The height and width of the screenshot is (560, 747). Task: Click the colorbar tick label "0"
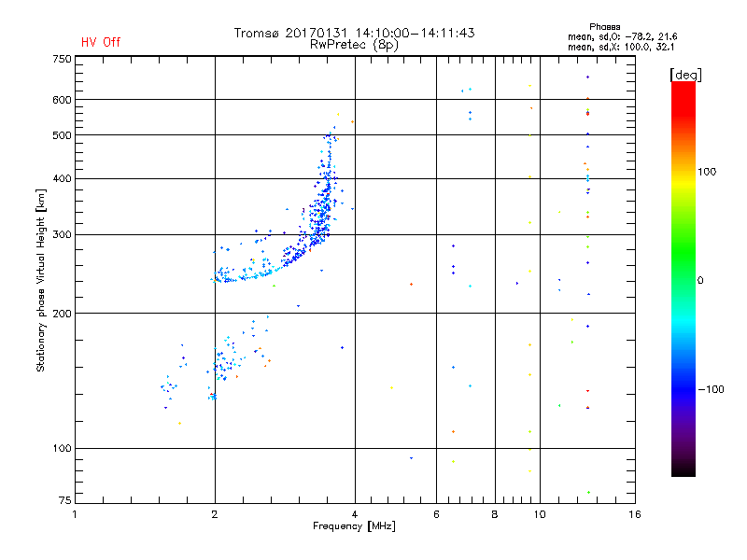[x=700, y=281]
